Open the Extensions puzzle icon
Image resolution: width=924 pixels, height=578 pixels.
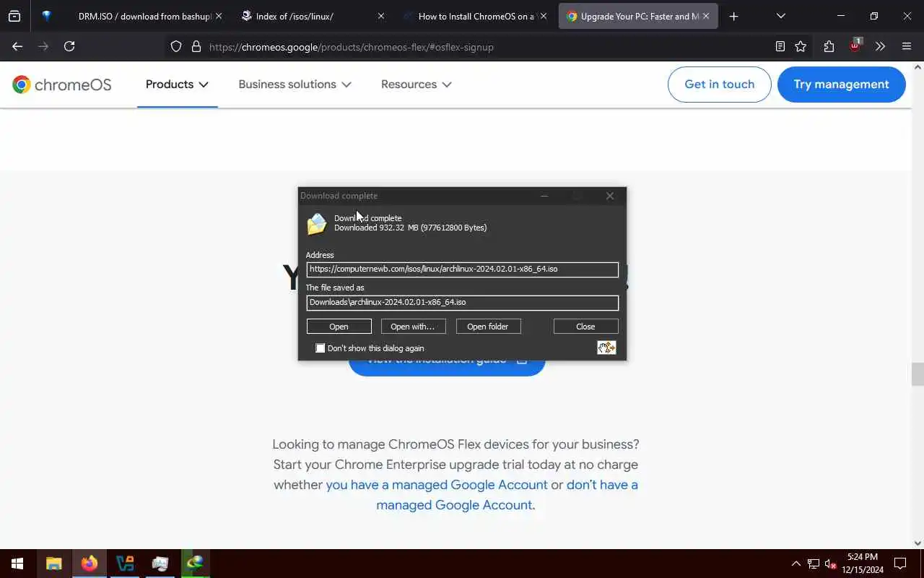829,46
